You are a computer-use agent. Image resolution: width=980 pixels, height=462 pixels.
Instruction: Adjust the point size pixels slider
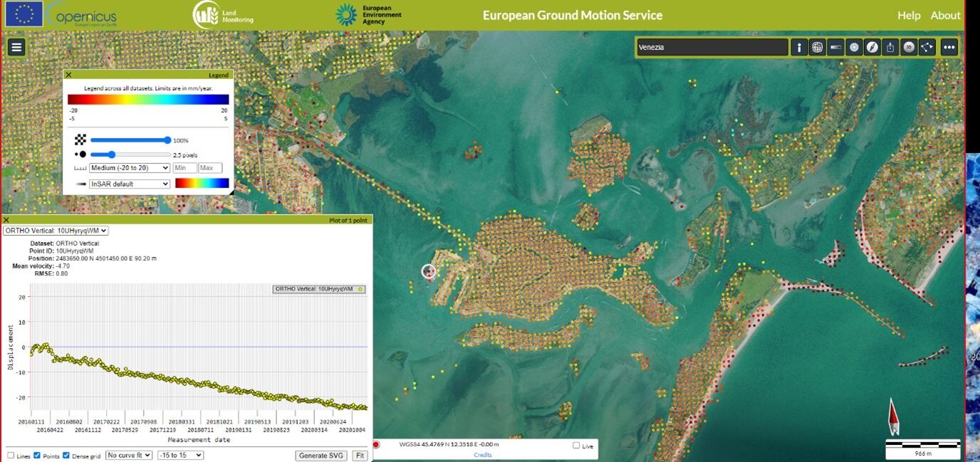[113, 154]
